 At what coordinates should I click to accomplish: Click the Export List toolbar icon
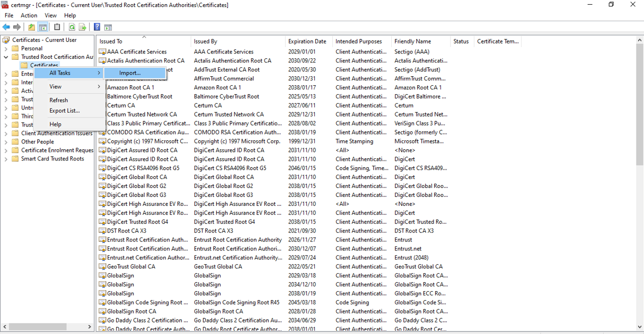pos(83,27)
